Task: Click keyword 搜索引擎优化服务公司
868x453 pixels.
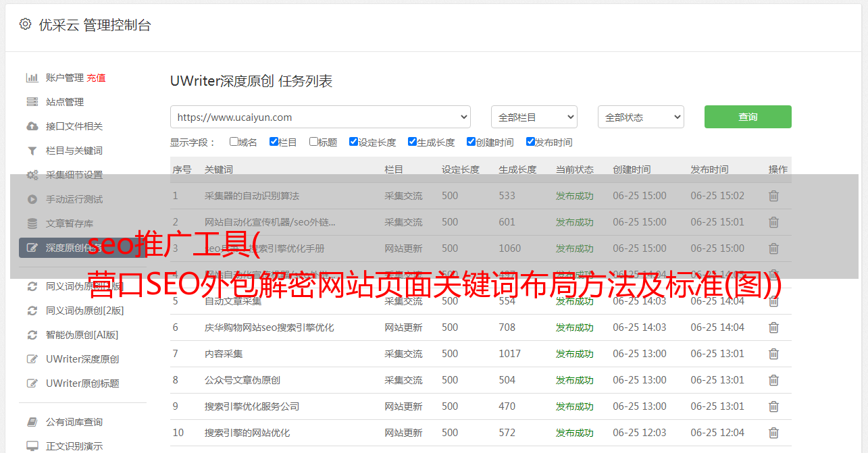Action: click(x=252, y=406)
